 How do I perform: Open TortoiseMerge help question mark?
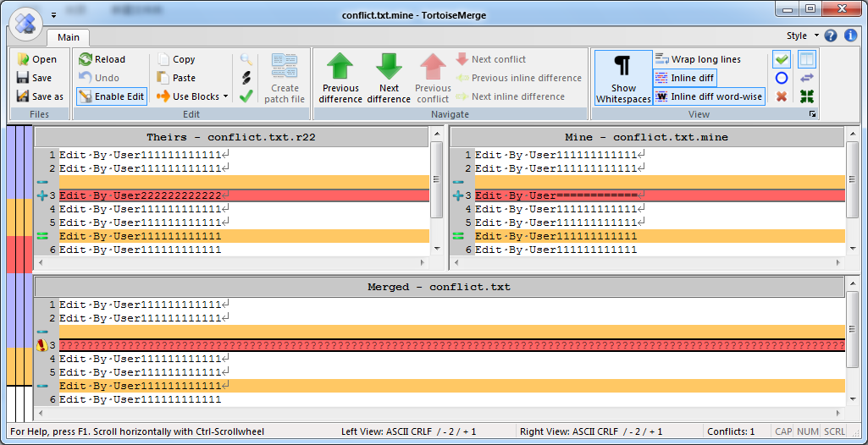coord(831,36)
